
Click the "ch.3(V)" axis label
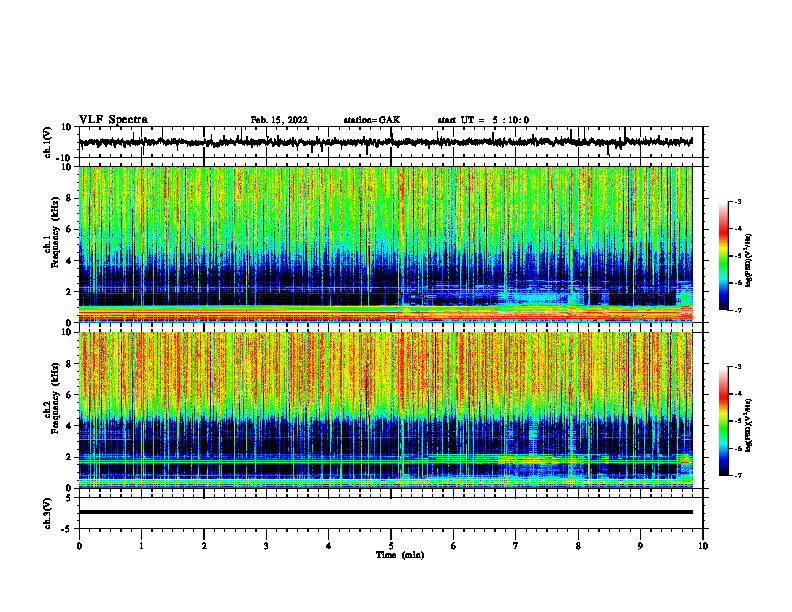(48, 513)
